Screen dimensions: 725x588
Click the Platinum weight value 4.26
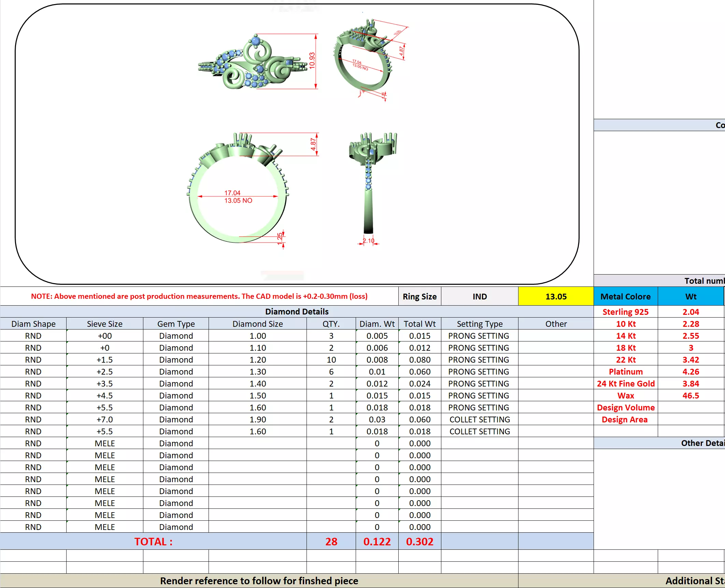pyautogui.click(x=691, y=372)
